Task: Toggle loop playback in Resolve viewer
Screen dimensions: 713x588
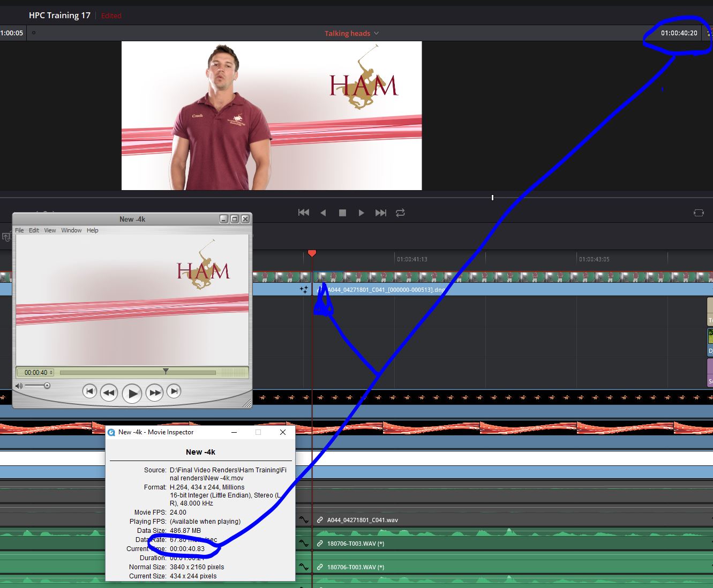Action: coord(400,213)
